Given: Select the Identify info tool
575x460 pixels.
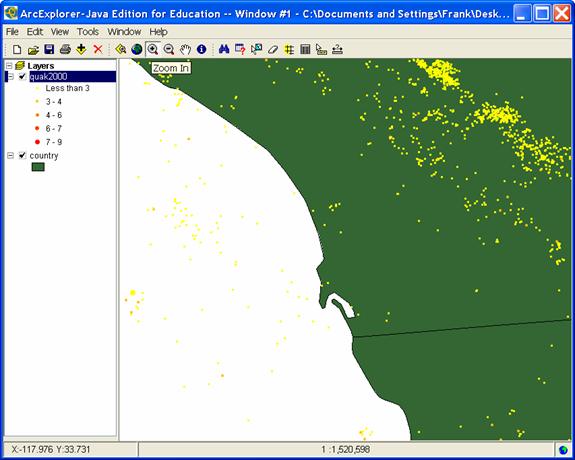Looking at the screenshot, I should pyautogui.click(x=201, y=49).
